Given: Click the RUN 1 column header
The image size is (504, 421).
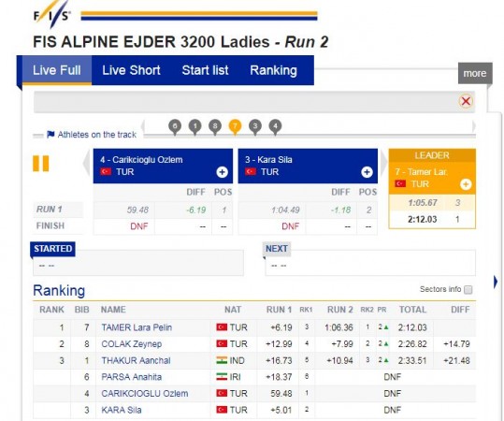Looking at the screenshot, I should (279, 310).
